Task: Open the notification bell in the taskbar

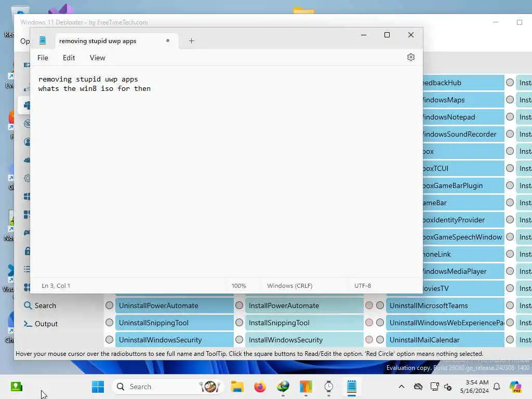Action: coord(497,387)
